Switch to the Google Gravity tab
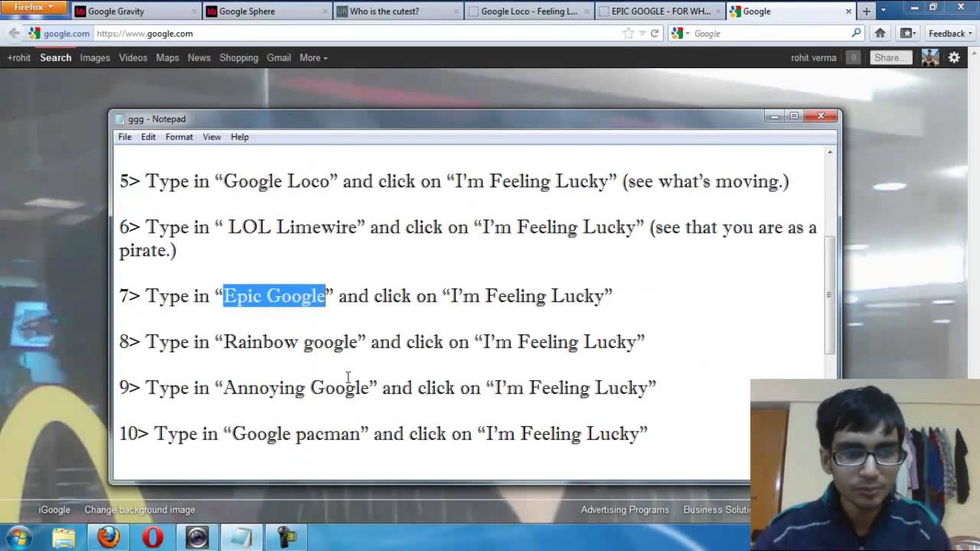Screen dimensions: 980x551 [136, 11]
